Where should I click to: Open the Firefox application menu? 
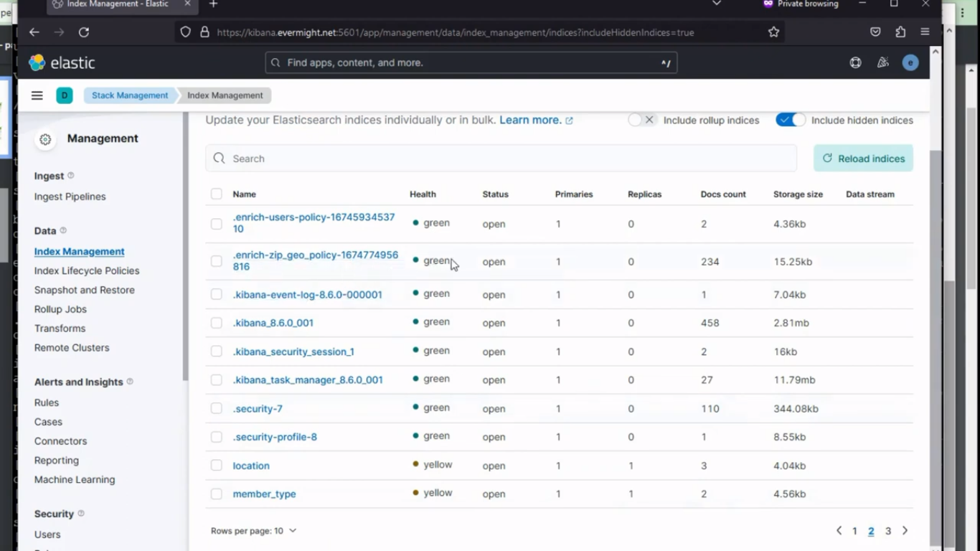pos(925,32)
